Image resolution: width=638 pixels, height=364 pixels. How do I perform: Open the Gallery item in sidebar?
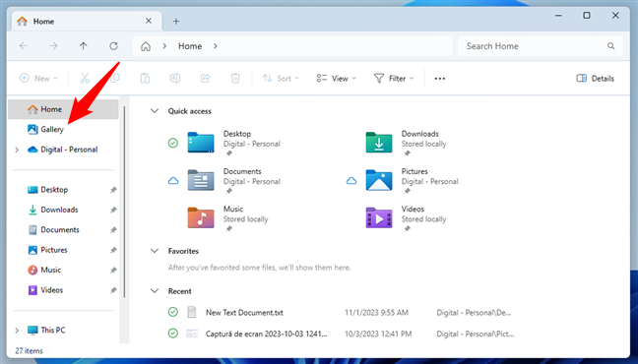[x=45, y=129]
